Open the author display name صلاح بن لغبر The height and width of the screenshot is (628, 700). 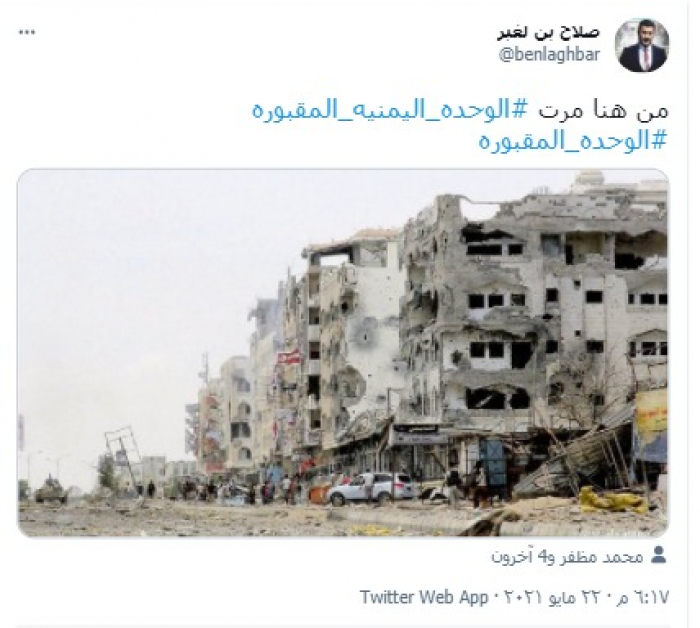[549, 33]
